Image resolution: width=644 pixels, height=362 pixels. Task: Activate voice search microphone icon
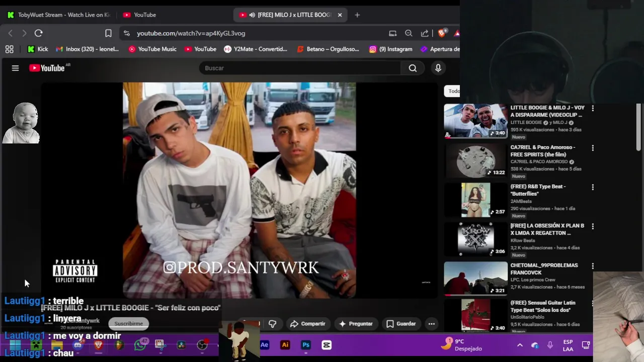coord(438,68)
